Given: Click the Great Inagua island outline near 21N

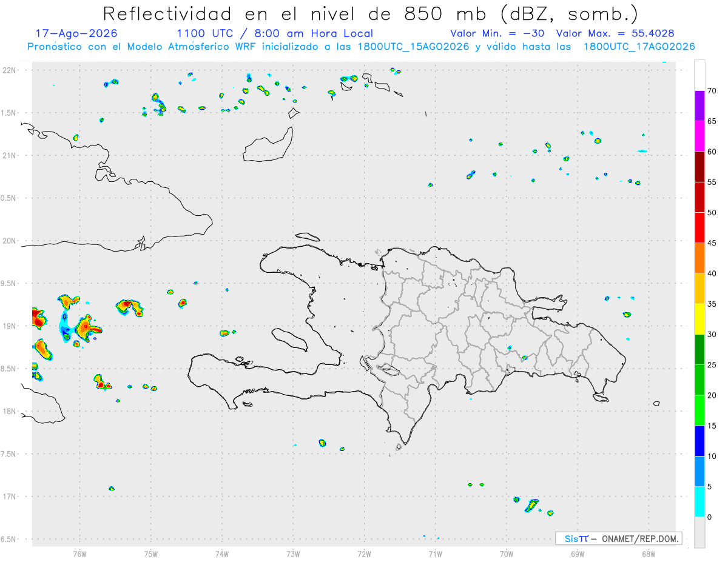Looking at the screenshot, I should [268, 144].
